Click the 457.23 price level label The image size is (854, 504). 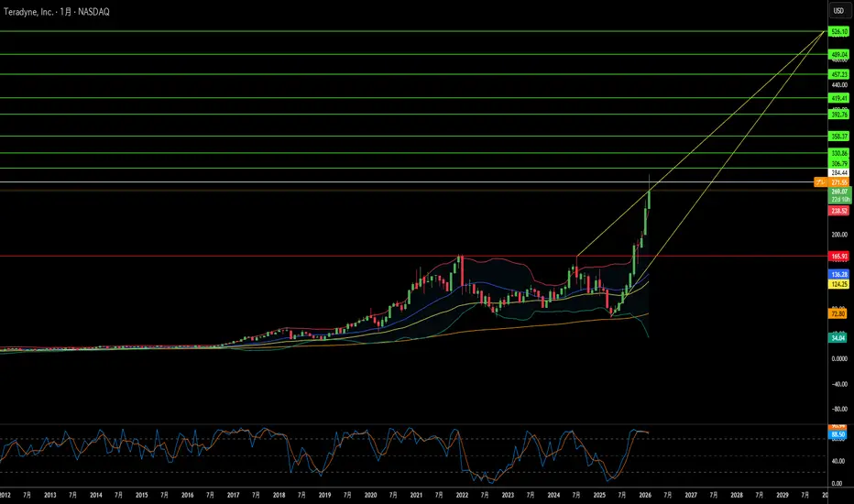838,74
